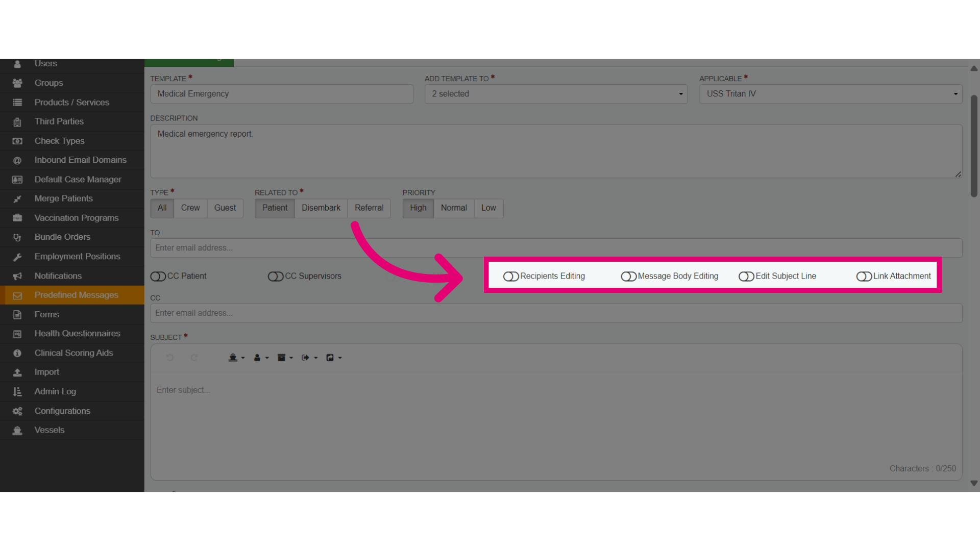Open the Add Template To dropdown
This screenshot has height=551, width=980.
coord(556,94)
